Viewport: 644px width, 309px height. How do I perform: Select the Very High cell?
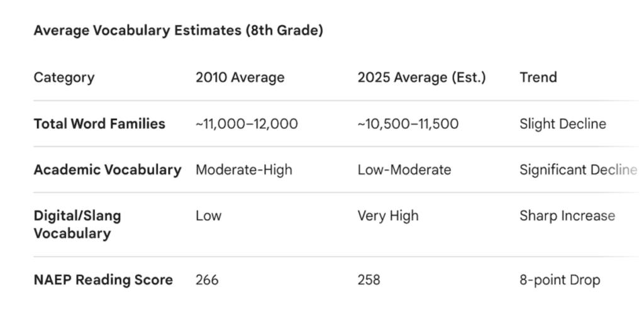point(387,216)
